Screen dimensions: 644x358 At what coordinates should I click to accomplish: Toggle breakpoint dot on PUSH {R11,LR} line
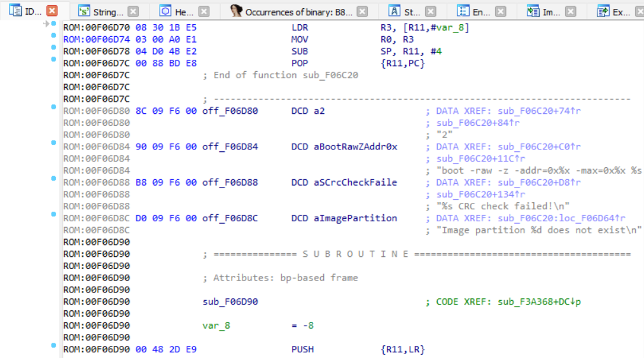coord(53,345)
